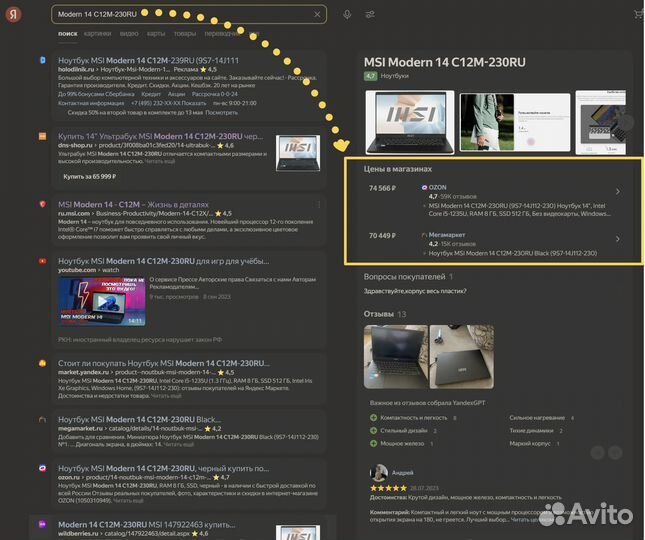Open the question 'Здравствуйте,корпус весь пластик?'
Screen dimensions: 645x540
[415, 291]
